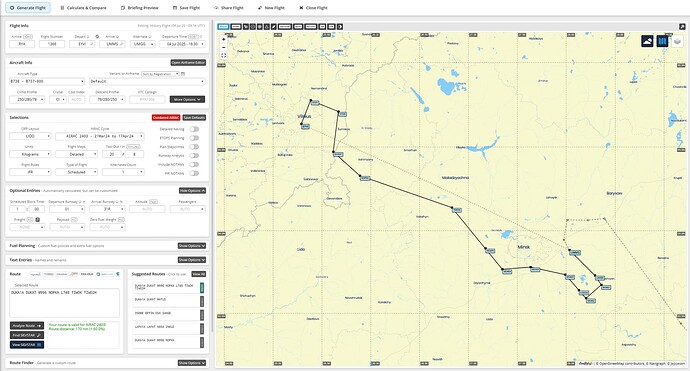Zoom out on the route map
Screen dimensions: 690x371
(224, 48)
